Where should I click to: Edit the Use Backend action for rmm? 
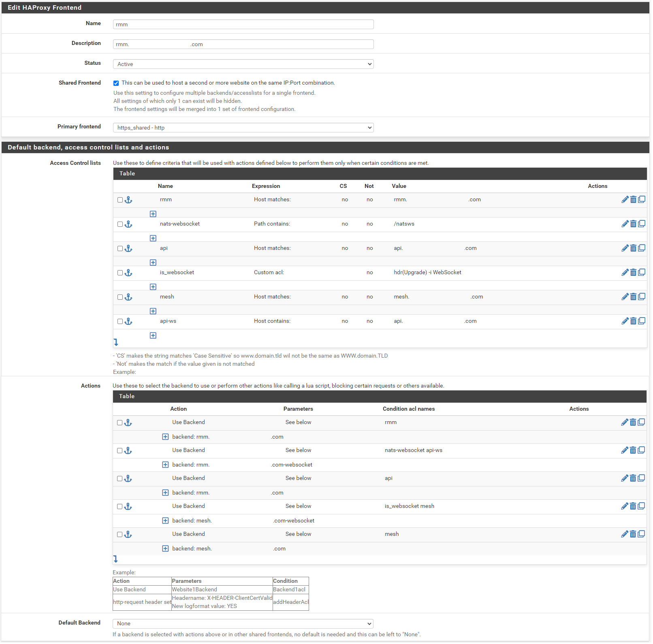click(625, 422)
